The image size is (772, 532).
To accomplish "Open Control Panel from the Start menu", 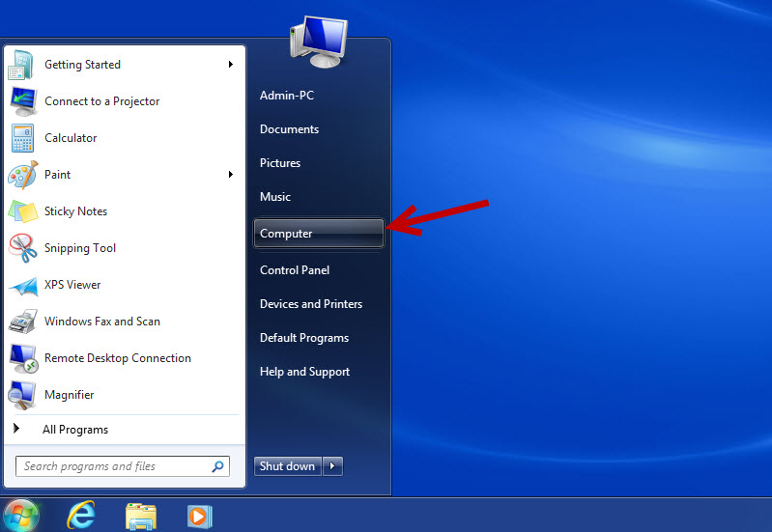I will point(295,270).
